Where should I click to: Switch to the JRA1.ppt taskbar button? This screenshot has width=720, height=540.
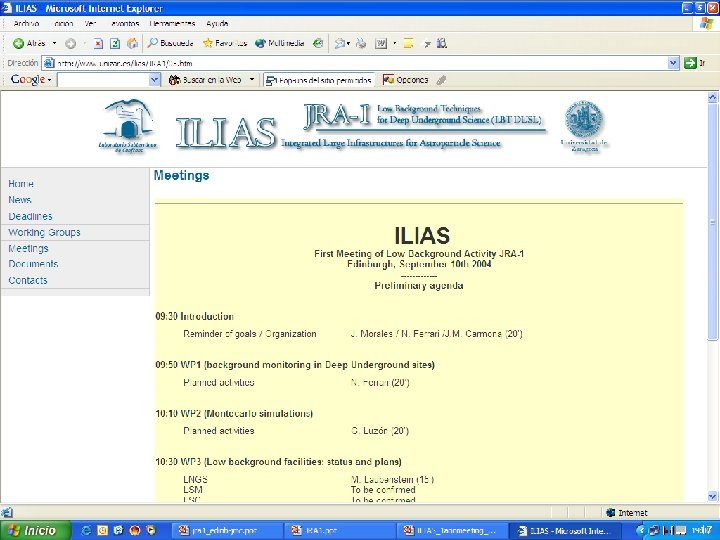tap(338, 531)
